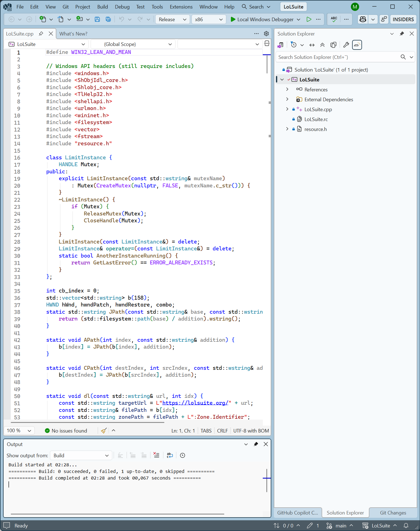The width and height of the screenshot is (420, 531).
Task: Open Properties wrench icon in Solution Explorer
Action: 346,45
